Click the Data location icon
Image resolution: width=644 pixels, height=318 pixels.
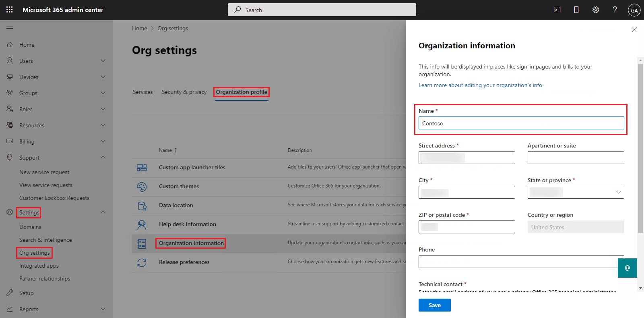tap(142, 206)
